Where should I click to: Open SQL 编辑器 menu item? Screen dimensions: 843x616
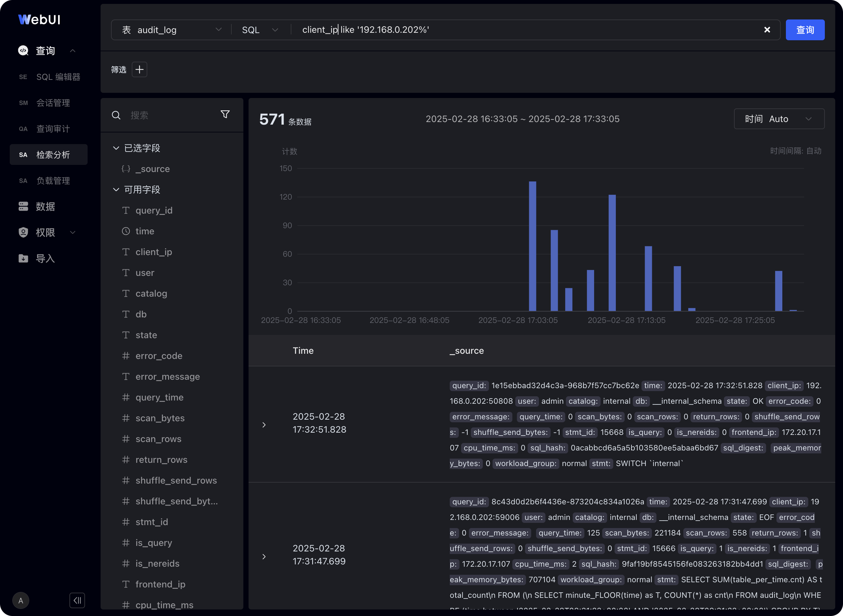[48, 77]
